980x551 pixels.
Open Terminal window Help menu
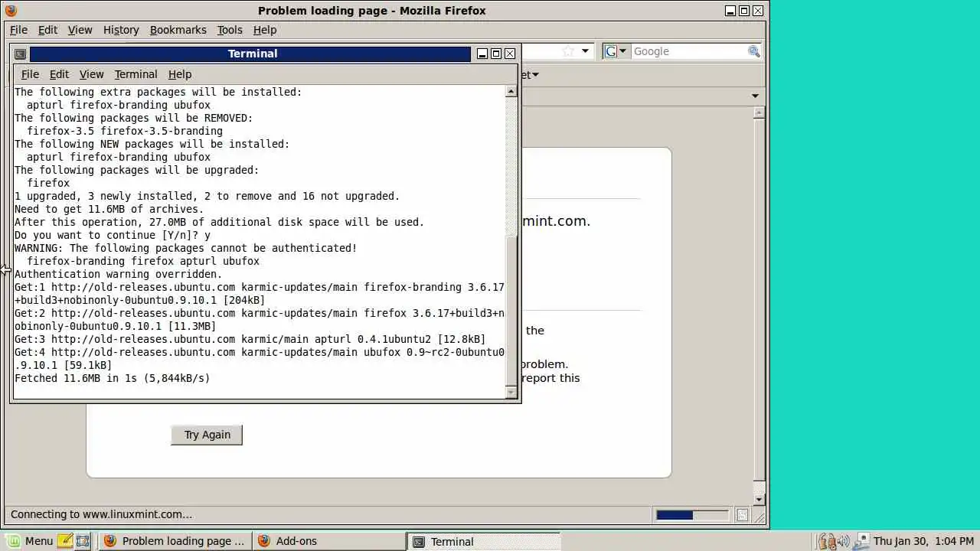(x=179, y=74)
